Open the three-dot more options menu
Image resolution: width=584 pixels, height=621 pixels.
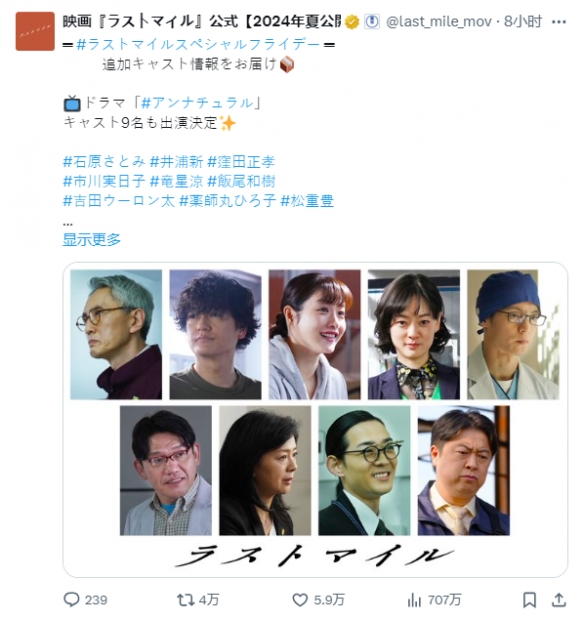(559, 22)
